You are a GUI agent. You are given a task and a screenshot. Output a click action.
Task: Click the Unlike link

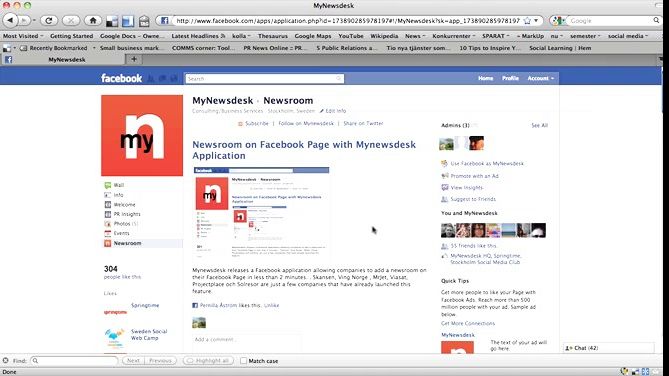(271, 305)
